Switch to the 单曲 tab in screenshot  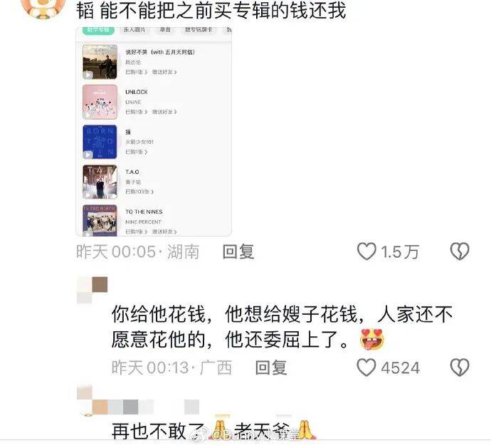(x=165, y=30)
